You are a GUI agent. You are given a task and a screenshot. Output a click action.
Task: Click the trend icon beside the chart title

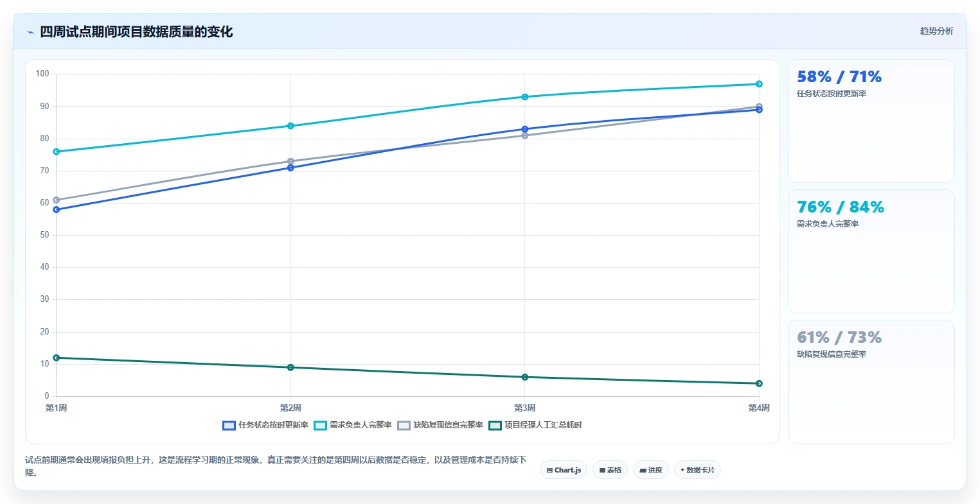(x=30, y=32)
